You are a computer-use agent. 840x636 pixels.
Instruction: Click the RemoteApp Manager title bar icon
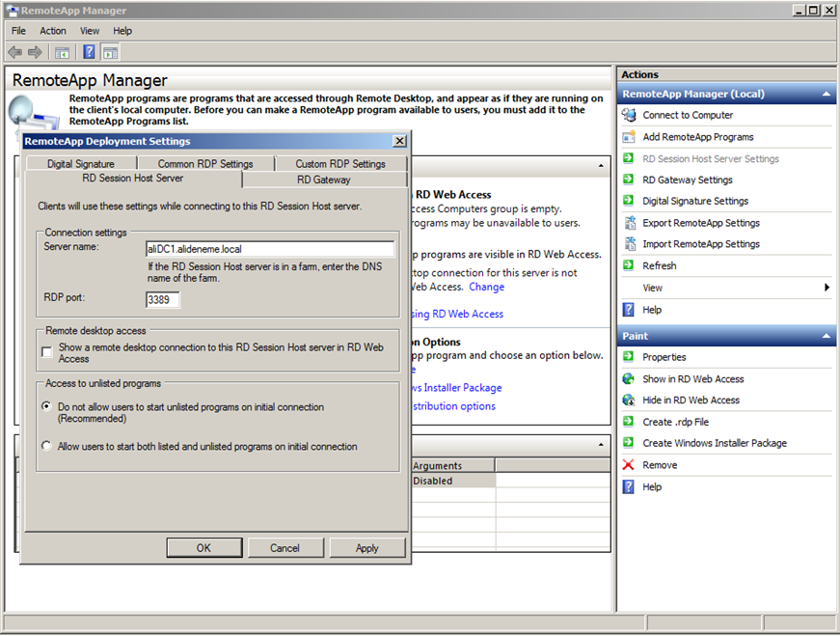pyautogui.click(x=12, y=11)
